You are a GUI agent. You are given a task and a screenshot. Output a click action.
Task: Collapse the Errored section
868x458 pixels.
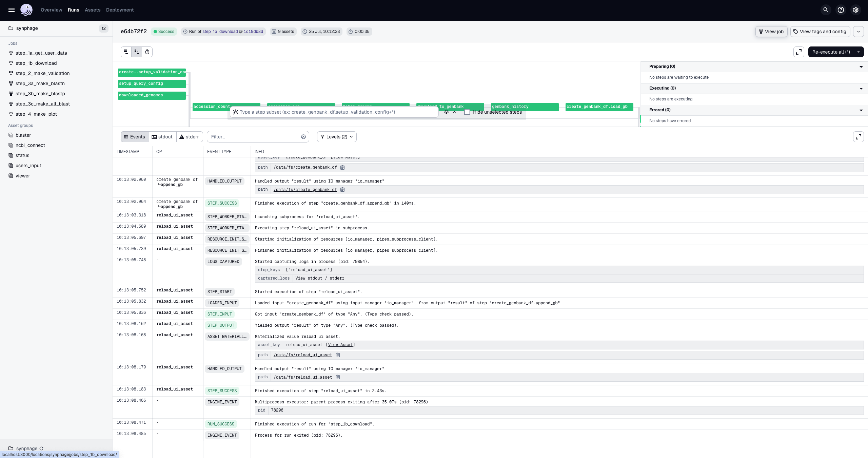(861, 110)
